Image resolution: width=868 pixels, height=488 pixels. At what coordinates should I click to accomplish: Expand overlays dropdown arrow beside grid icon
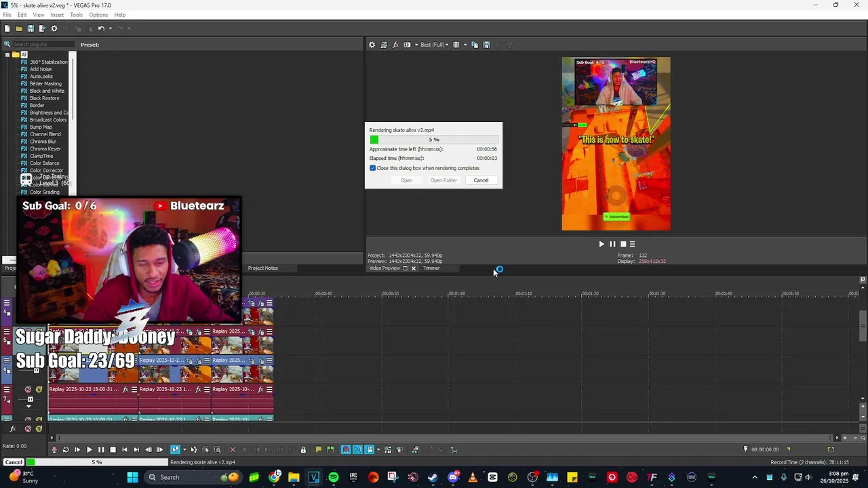coord(465,45)
